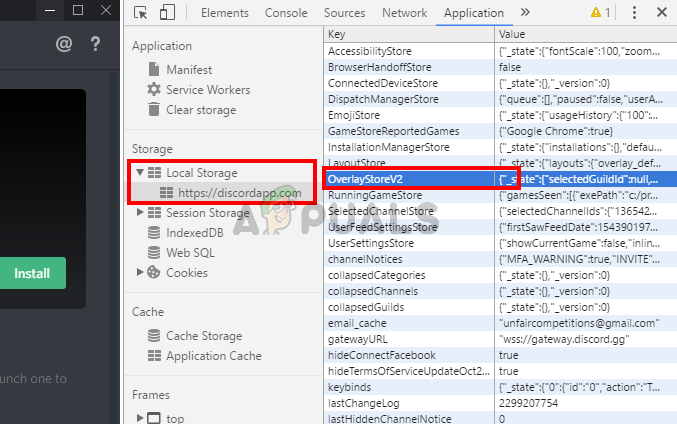Open IndexedDB in the sidebar
Image resolution: width=677 pixels, height=424 pixels.
195,232
